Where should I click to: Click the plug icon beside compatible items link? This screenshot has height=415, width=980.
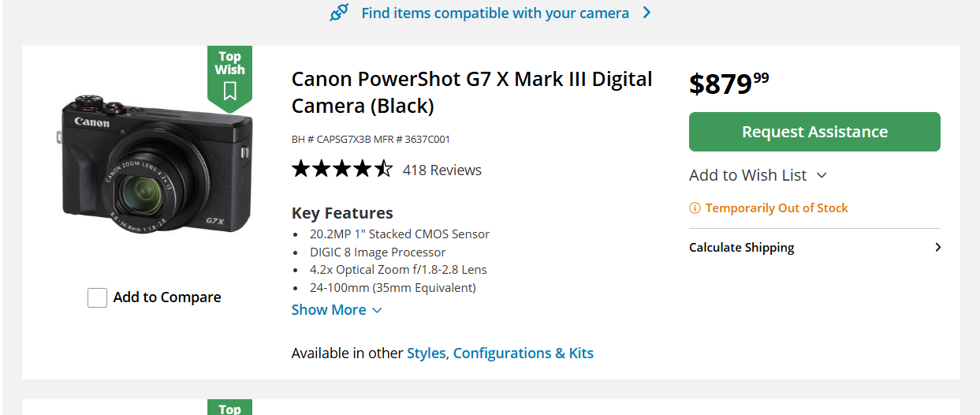click(x=339, y=13)
